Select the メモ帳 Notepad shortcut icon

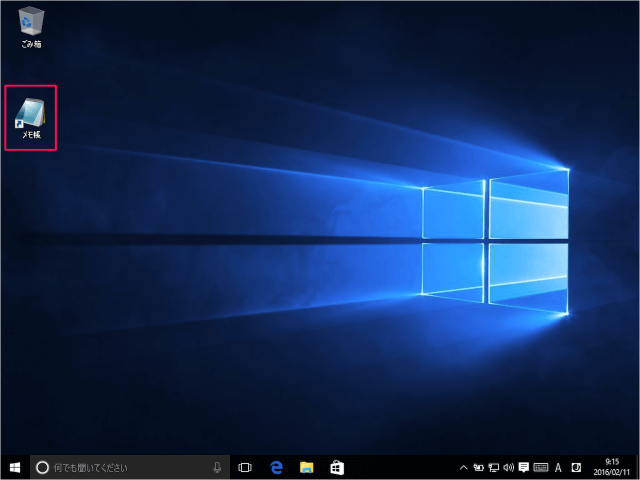[31, 118]
